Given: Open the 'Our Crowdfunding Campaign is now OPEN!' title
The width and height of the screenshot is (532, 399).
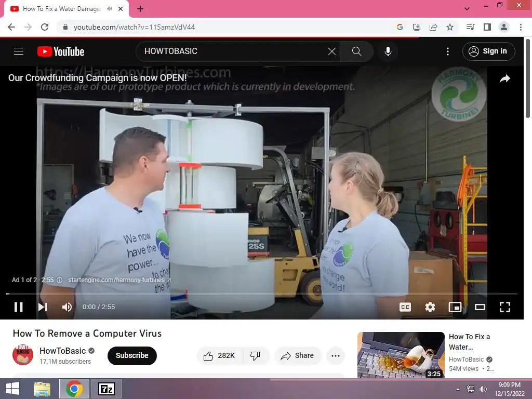Looking at the screenshot, I should click(x=97, y=78).
